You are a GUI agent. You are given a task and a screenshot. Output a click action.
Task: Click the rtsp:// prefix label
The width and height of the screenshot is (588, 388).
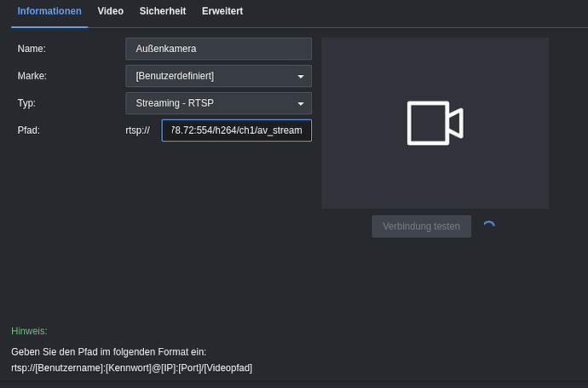click(137, 130)
